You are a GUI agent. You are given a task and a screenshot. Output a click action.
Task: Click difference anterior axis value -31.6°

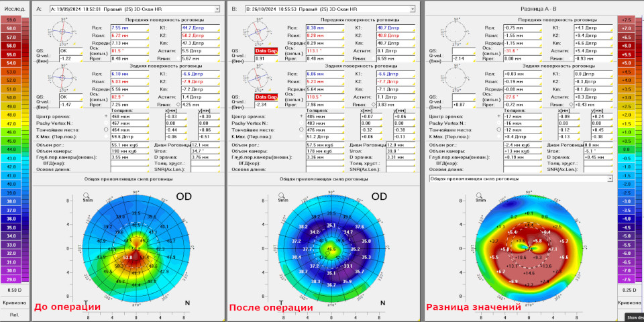click(x=523, y=52)
